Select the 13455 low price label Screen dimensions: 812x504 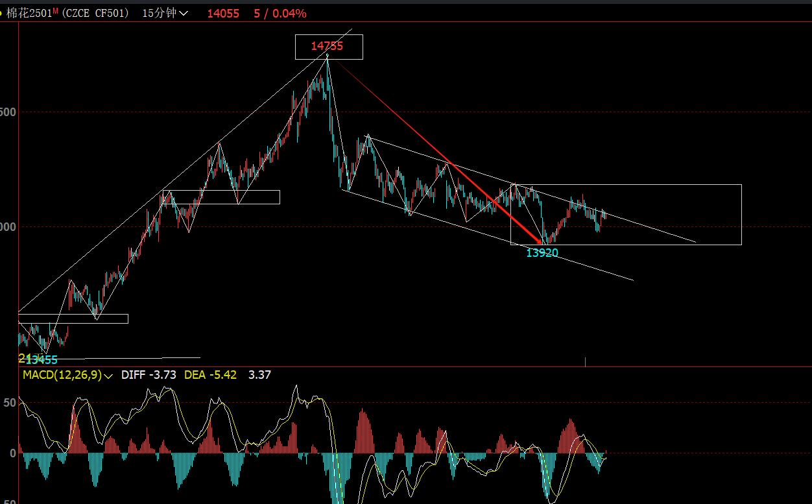pyautogui.click(x=42, y=360)
